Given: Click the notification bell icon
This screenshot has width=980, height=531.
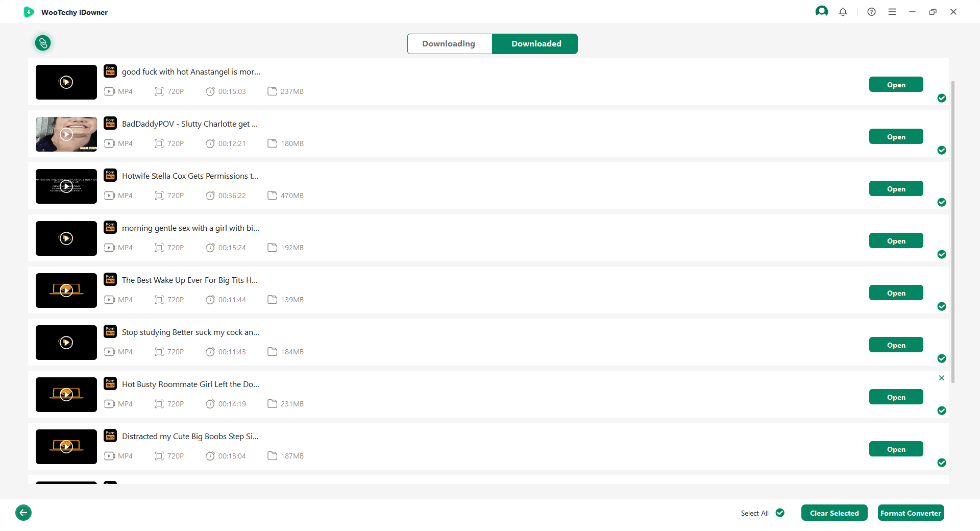Looking at the screenshot, I should (x=843, y=12).
